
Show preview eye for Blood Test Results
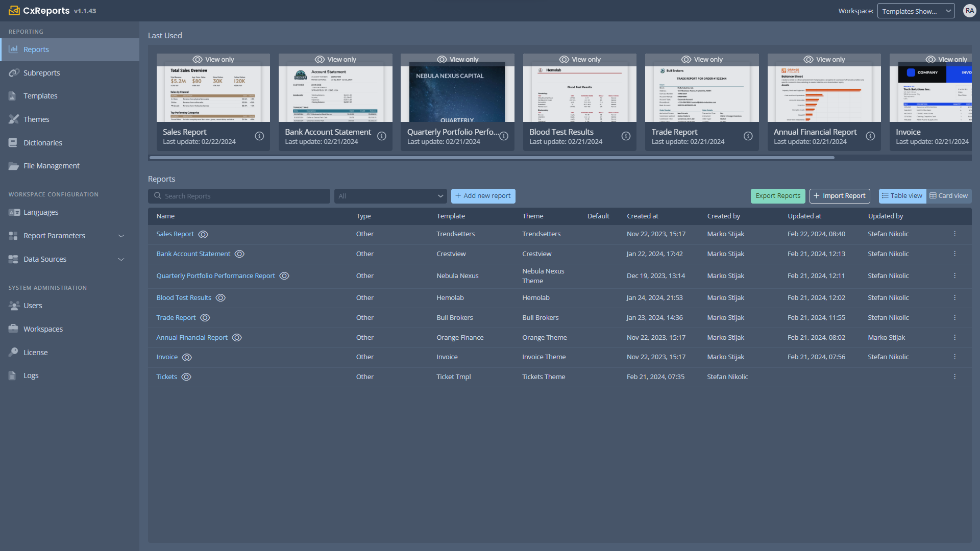(x=220, y=297)
